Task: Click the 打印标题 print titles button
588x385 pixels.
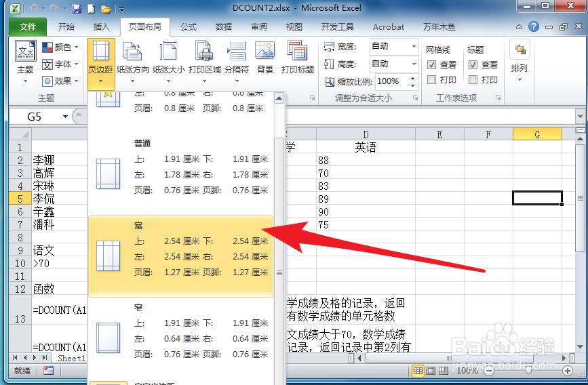Action: pos(298,58)
